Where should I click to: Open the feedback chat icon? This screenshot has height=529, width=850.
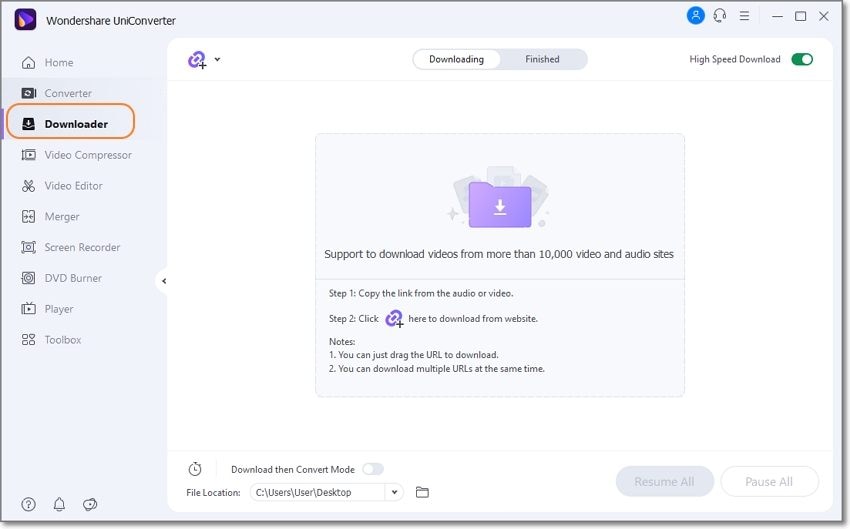tap(90, 505)
